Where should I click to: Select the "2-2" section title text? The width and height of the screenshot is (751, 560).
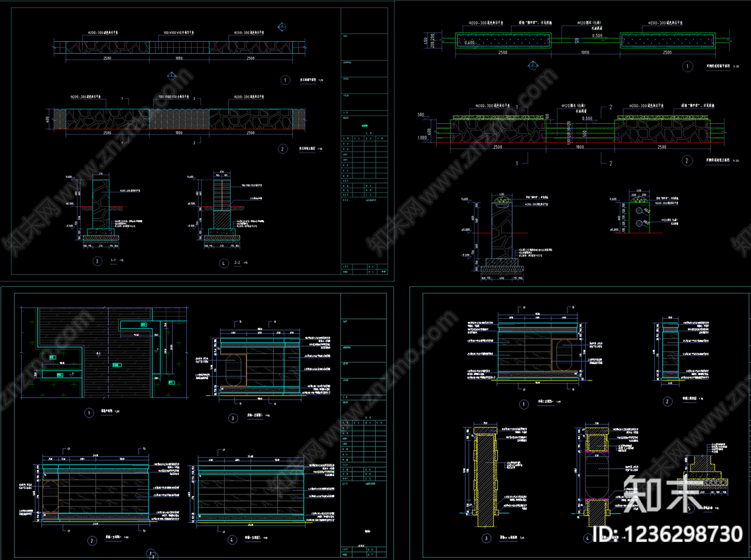(x=237, y=262)
